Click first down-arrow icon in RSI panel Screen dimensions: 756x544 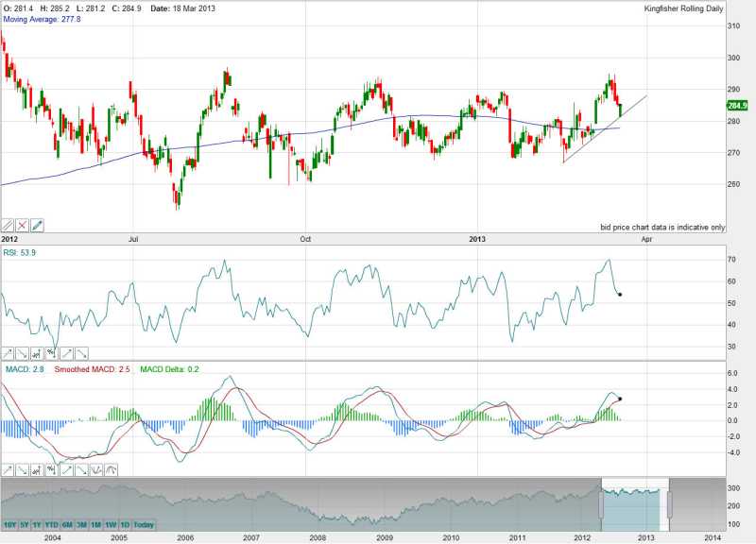22,353
